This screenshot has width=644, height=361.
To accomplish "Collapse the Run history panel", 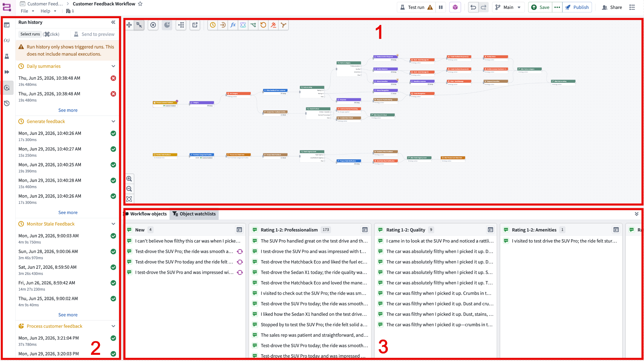I will click(113, 22).
